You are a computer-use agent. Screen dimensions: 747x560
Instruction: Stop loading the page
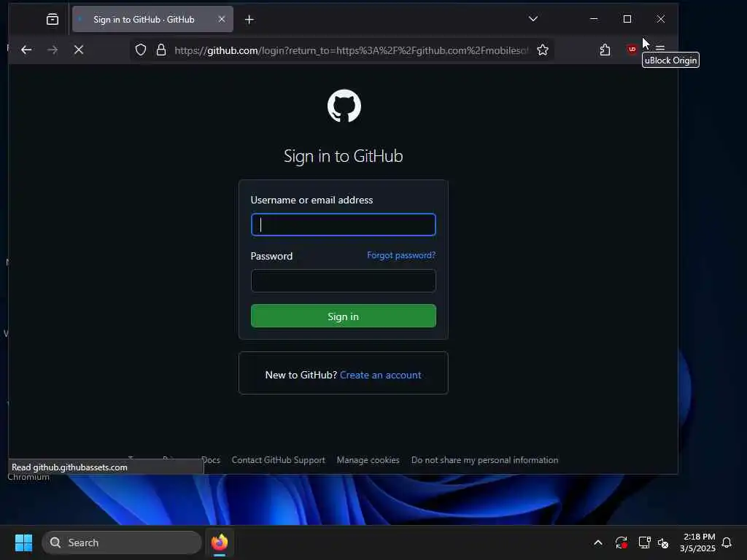pyautogui.click(x=79, y=50)
